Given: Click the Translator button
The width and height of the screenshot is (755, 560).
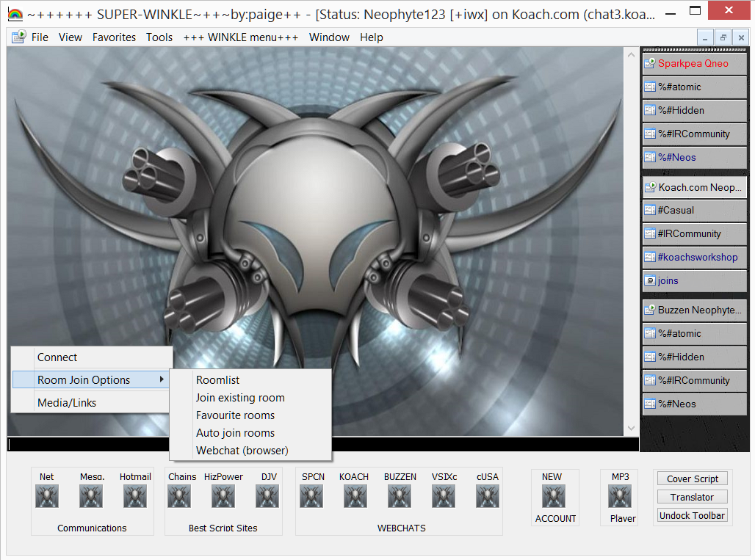Looking at the screenshot, I should 692,497.
